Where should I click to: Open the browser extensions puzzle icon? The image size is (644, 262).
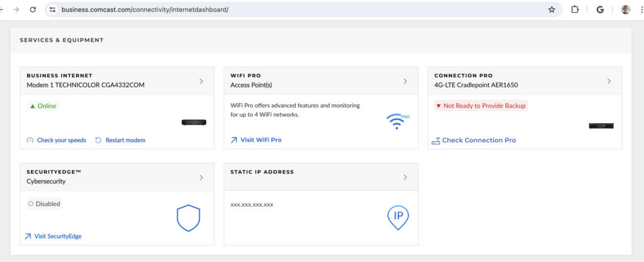575,9
